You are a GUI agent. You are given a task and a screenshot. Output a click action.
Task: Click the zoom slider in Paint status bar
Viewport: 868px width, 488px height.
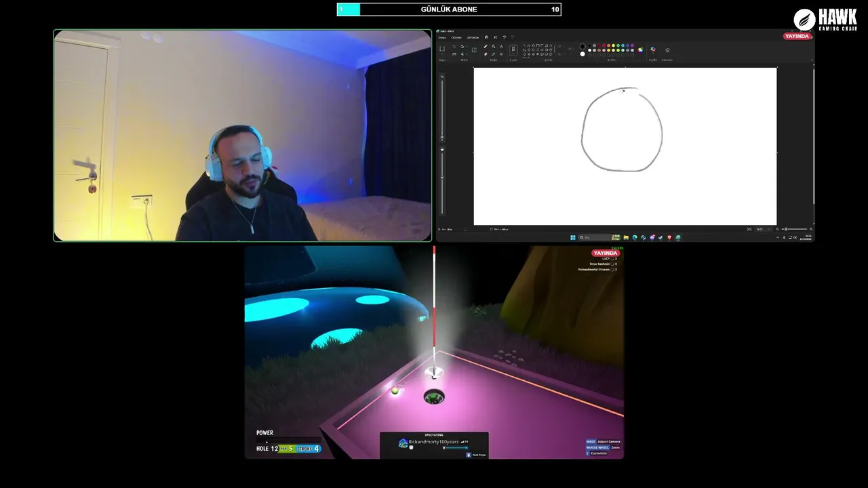[x=795, y=229]
